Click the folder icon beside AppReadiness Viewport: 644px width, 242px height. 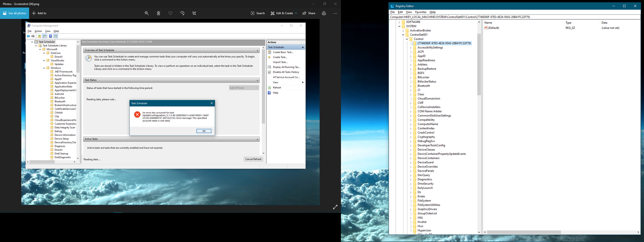click(415, 60)
